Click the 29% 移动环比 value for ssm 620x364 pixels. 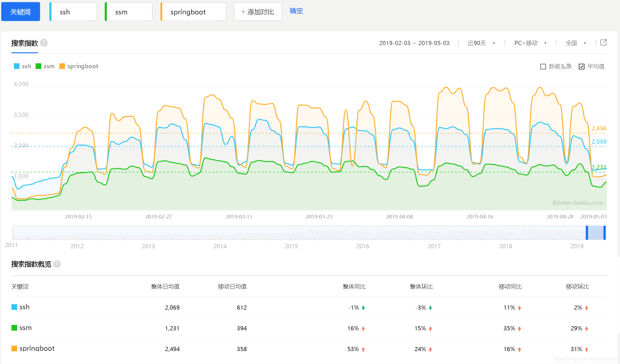coord(576,328)
